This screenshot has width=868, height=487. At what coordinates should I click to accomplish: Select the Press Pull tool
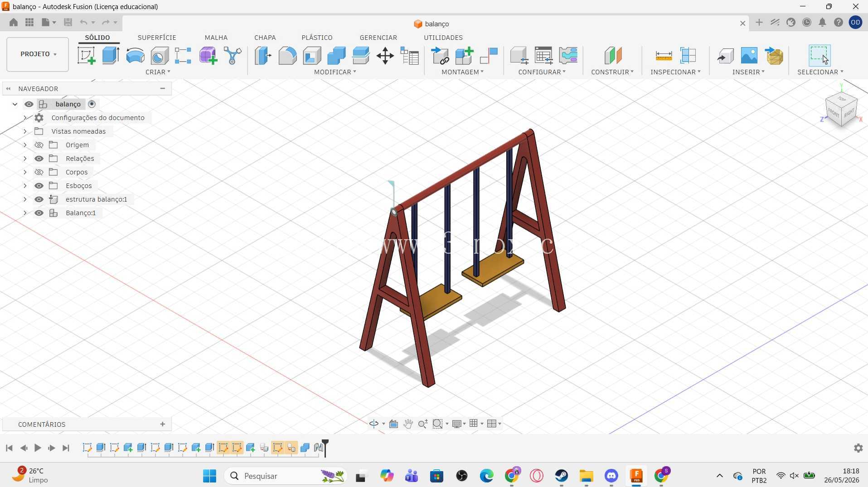263,56
